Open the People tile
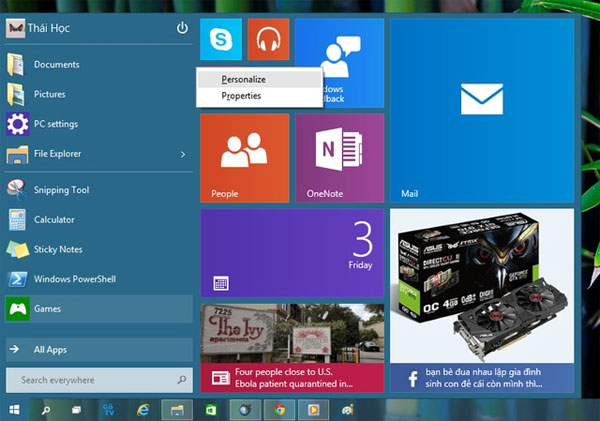This screenshot has height=421, width=600. coord(245,158)
